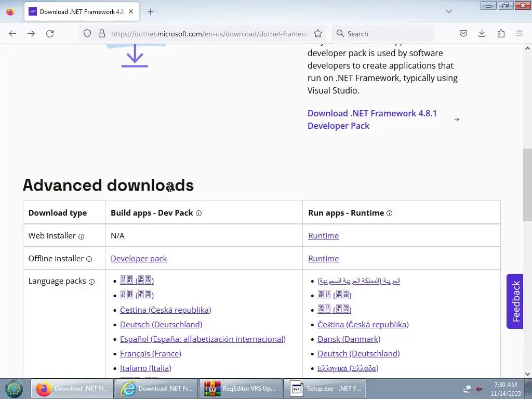Viewport: 532px width, 399px height.
Task: Open Dev Pack Deutsch (Deutschland) language pack
Action: coord(161,324)
